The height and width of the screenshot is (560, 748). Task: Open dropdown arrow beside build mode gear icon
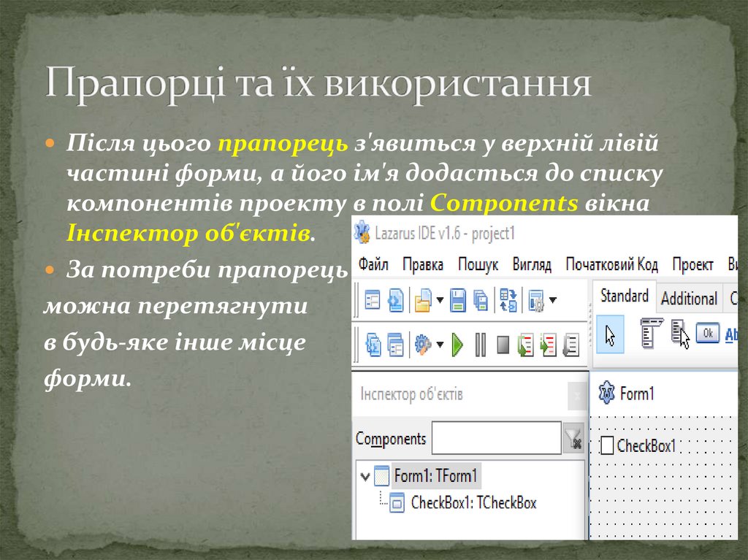click(440, 345)
